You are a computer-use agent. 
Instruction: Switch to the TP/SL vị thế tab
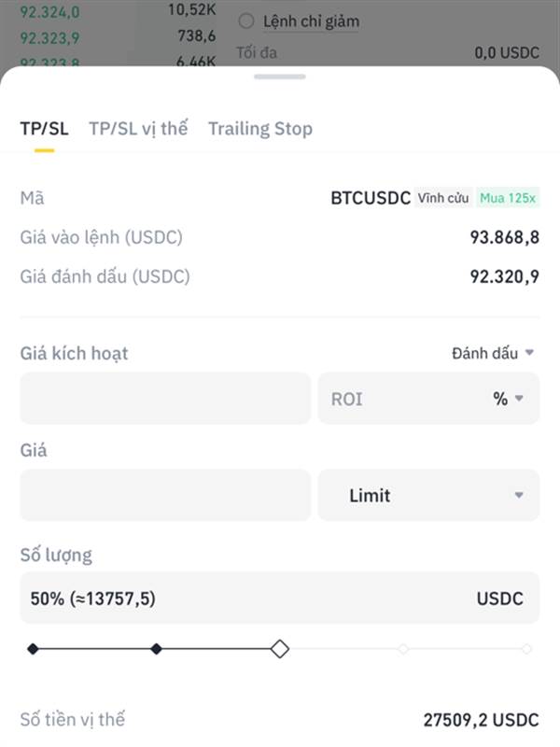pos(138,129)
